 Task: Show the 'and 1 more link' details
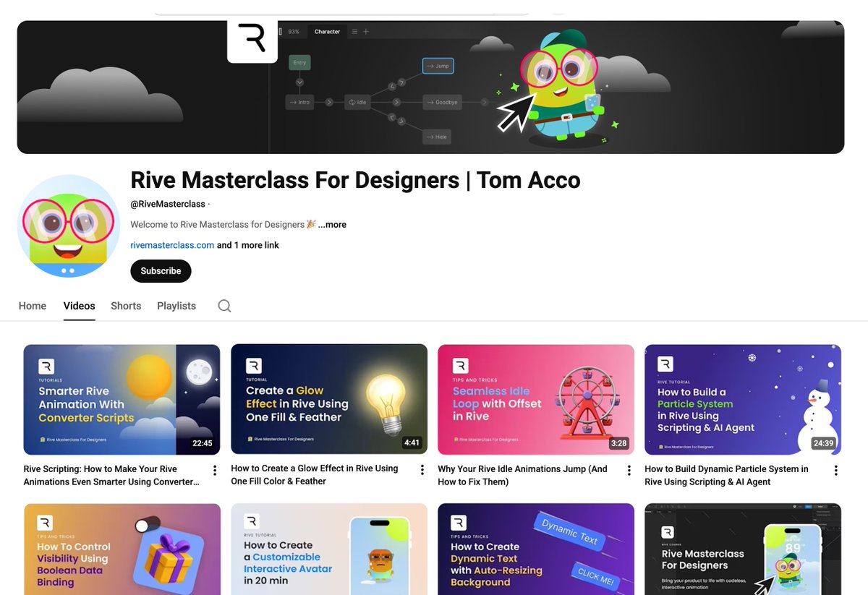[x=248, y=245]
